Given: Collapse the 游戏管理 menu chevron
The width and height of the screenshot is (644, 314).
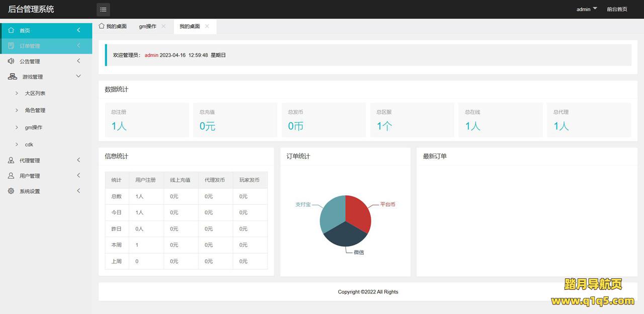Looking at the screenshot, I should click(78, 76).
